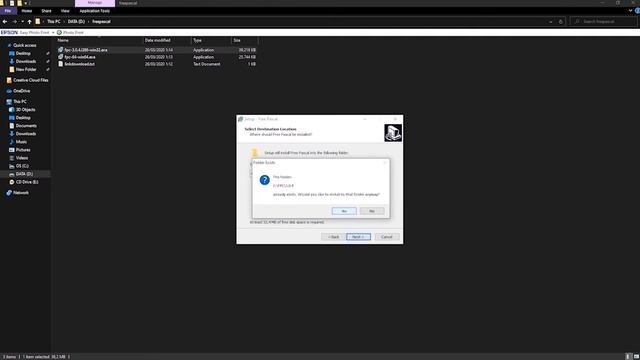
Task: Open Network in the navigation pane
Action: tap(20, 193)
